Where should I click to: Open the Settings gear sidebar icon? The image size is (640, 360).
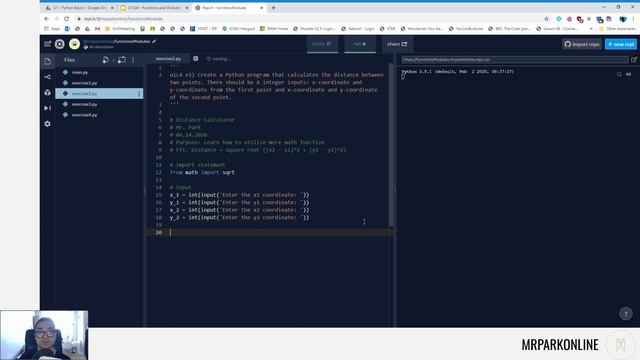coord(47,124)
